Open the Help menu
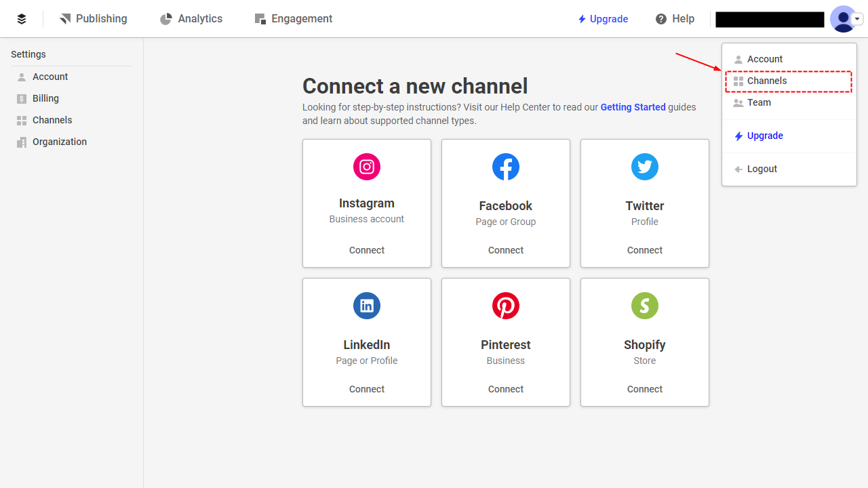Image resolution: width=868 pixels, height=488 pixels. pyautogui.click(x=675, y=19)
